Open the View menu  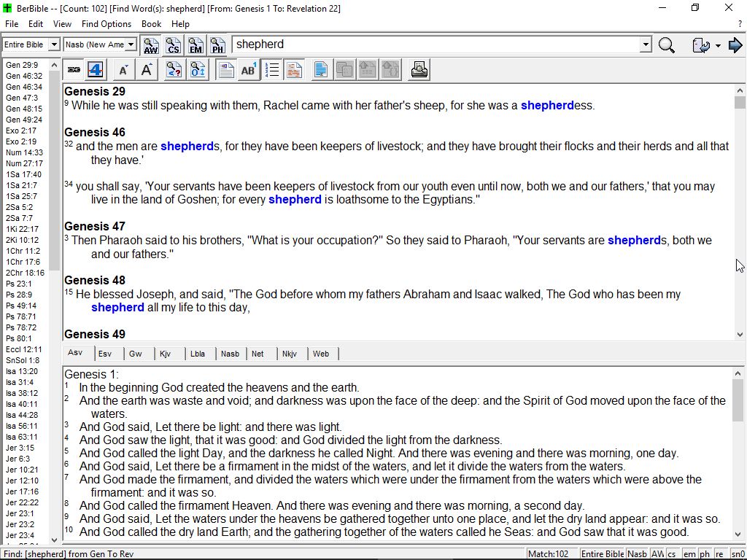point(62,24)
